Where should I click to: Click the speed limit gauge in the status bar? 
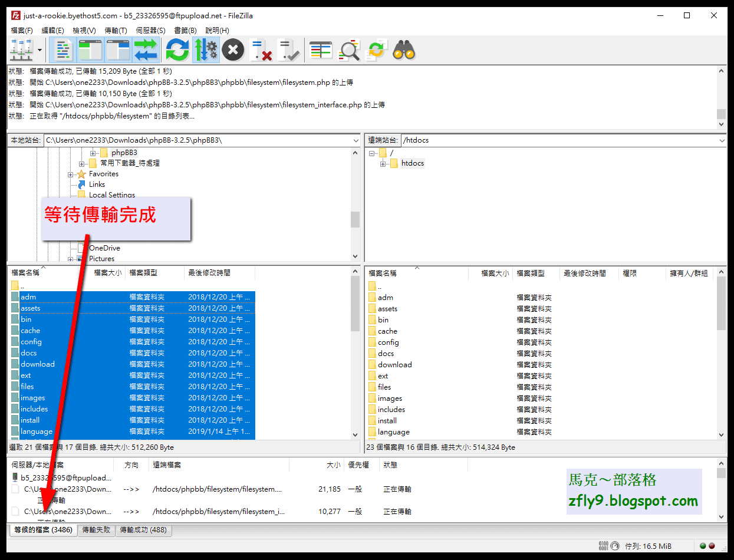coord(614,546)
